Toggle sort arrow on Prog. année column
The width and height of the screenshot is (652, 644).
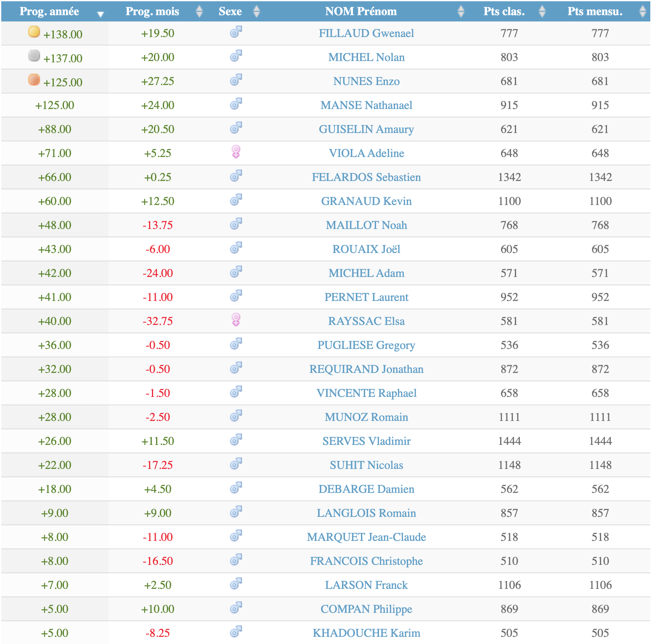(x=100, y=14)
